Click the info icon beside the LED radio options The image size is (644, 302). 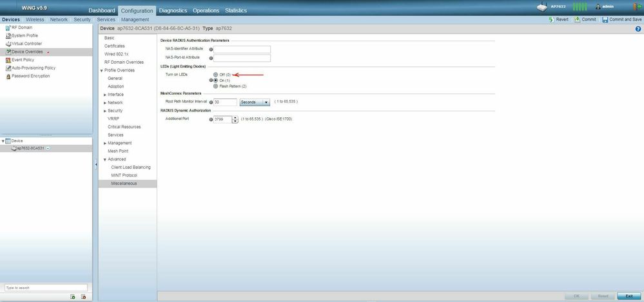211,80
